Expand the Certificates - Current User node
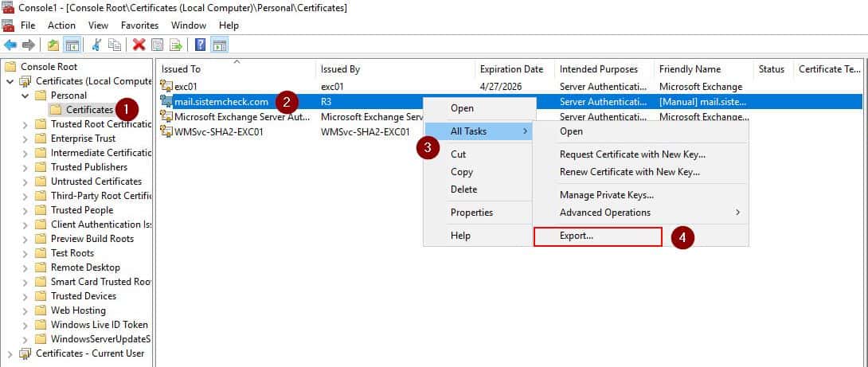The height and width of the screenshot is (367, 868). click(10, 353)
